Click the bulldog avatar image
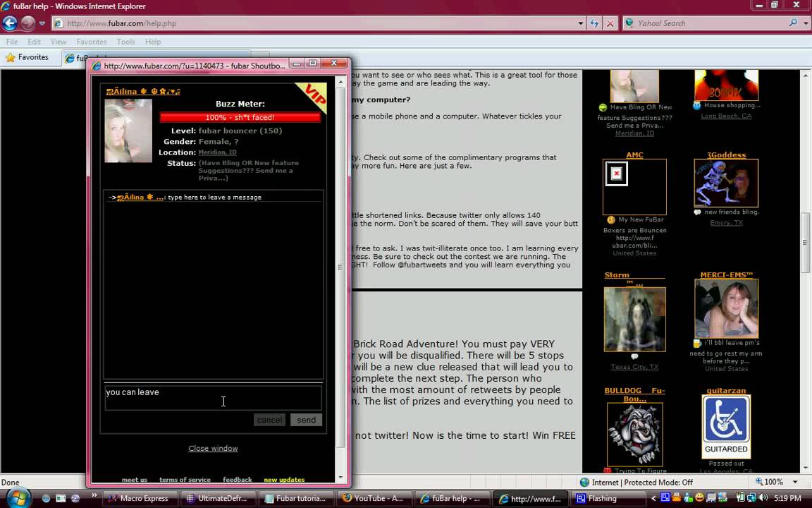Image resolution: width=812 pixels, height=508 pixels. coord(634,435)
